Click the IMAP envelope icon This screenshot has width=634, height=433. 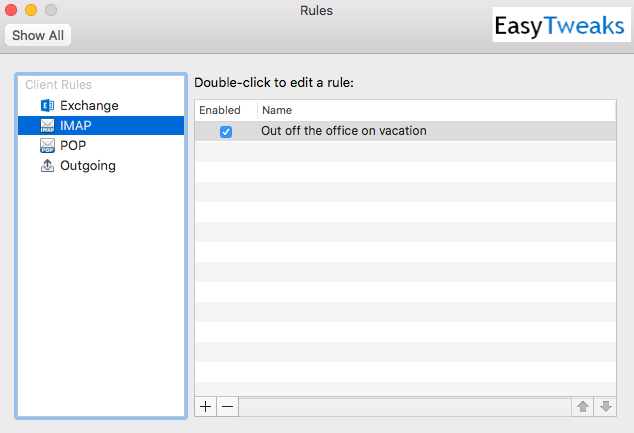click(x=47, y=125)
